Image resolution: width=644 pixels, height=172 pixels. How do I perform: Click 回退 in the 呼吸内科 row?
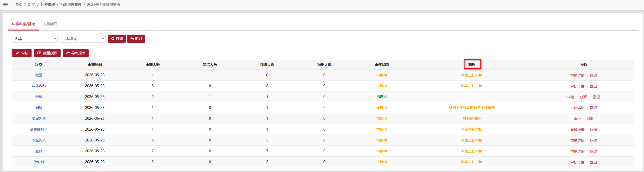pos(594,140)
